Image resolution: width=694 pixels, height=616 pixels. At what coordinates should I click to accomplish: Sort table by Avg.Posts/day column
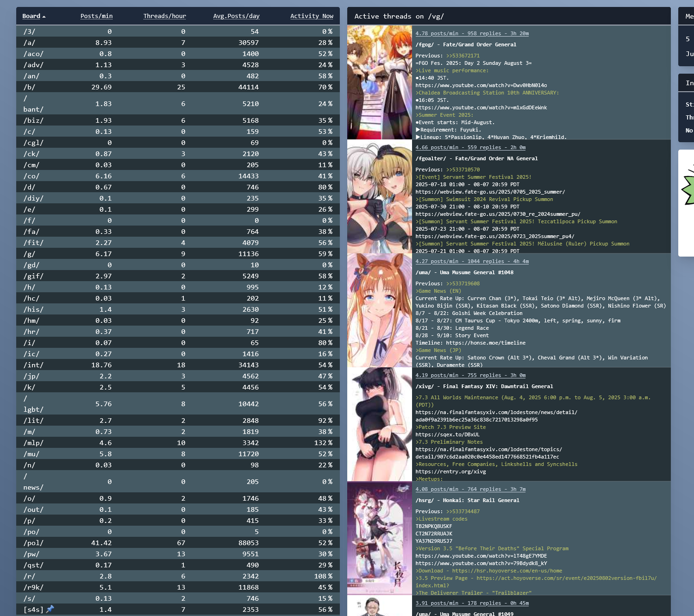pyautogui.click(x=236, y=16)
